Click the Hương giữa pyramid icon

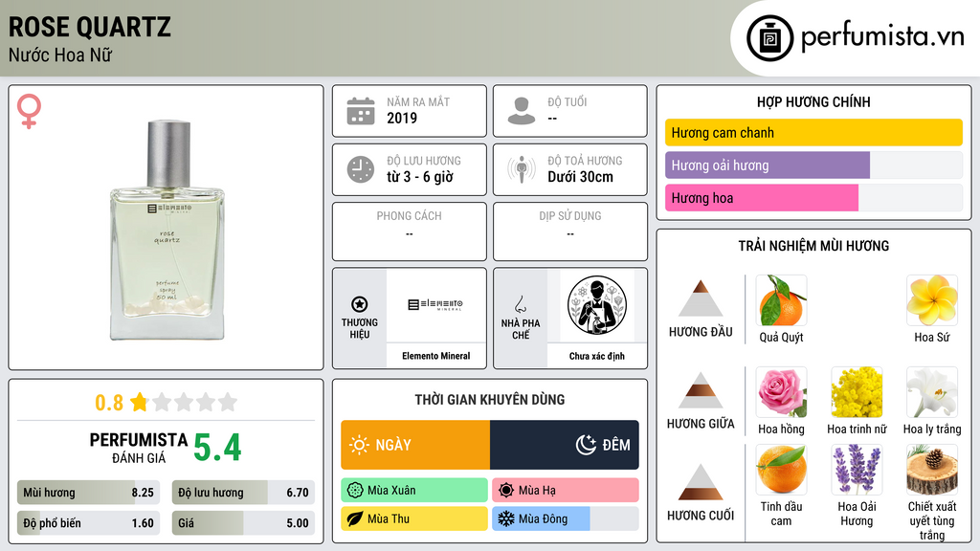click(701, 390)
